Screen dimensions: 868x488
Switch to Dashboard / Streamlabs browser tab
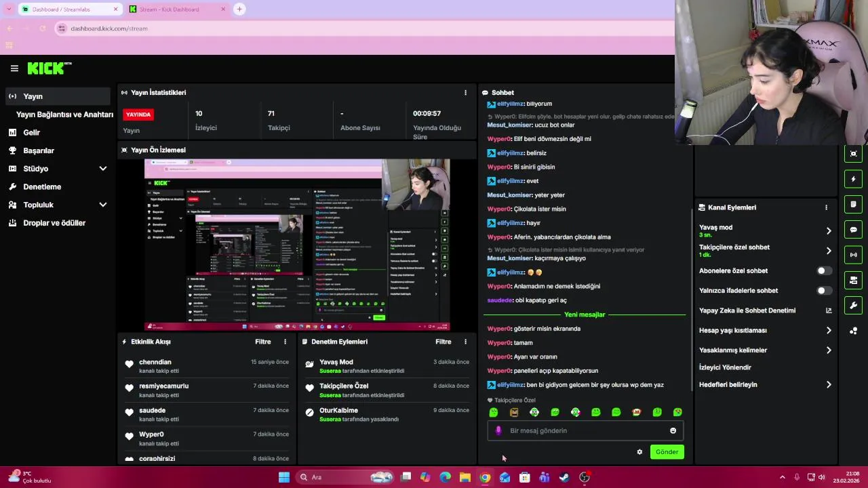[x=68, y=9]
